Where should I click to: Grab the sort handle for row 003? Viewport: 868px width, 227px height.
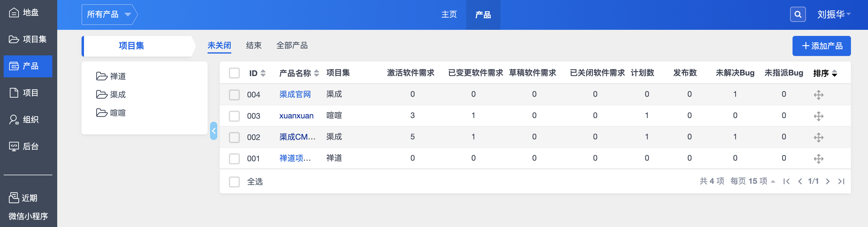(x=818, y=116)
